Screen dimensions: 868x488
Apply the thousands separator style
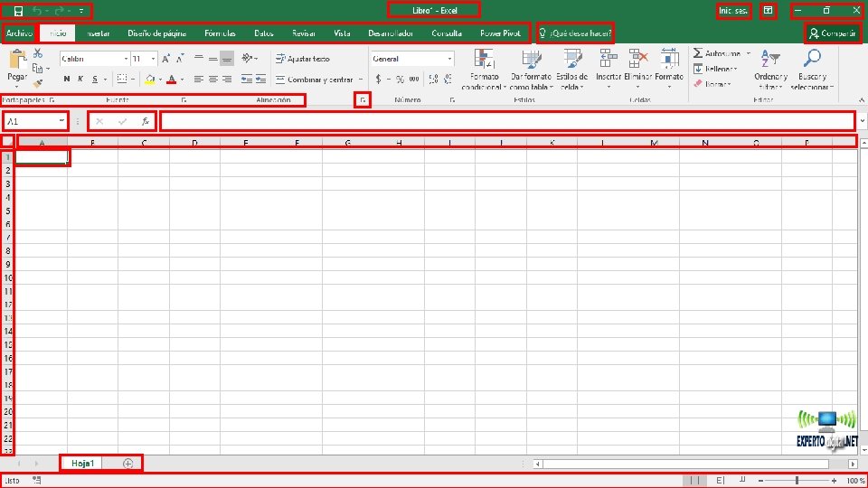pos(414,80)
